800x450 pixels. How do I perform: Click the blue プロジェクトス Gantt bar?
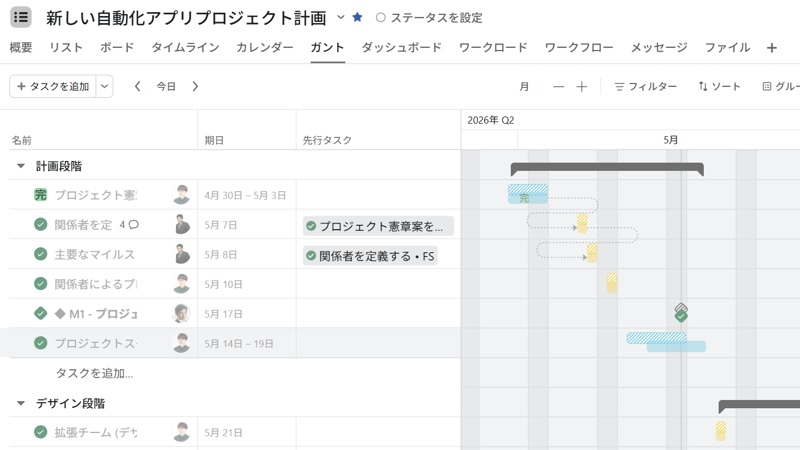tap(676, 346)
